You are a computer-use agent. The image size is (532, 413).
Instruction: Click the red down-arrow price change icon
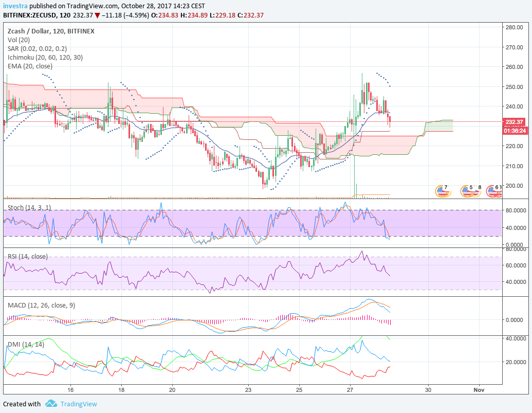click(x=97, y=15)
